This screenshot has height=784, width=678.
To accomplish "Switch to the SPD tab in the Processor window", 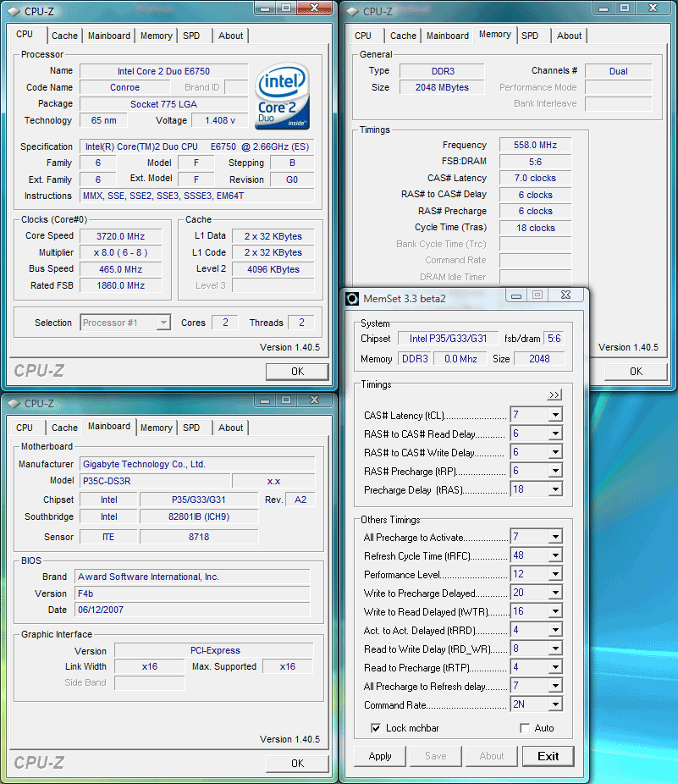I will tap(191, 36).
